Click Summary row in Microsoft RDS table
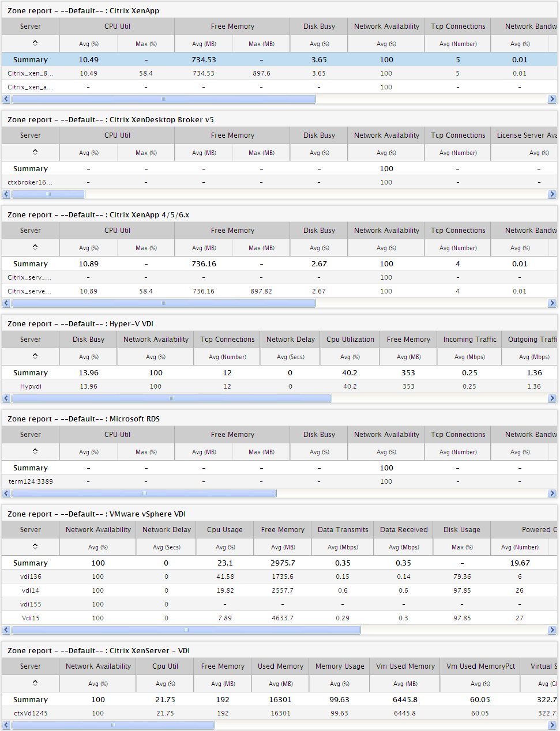560x731 pixels. (x=280, y=468)
